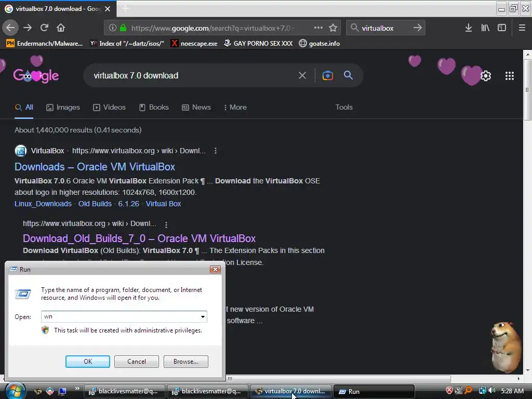Open Google settings gear

pos(486,76)
